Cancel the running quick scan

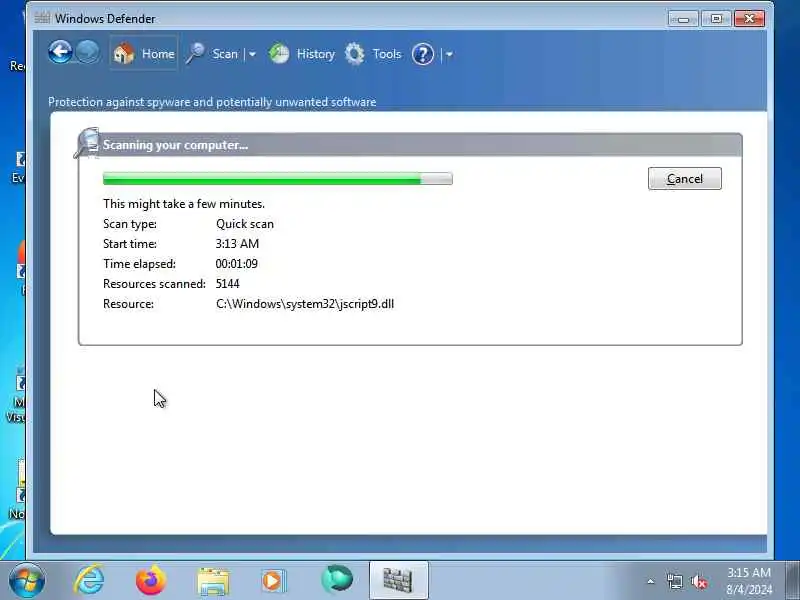pyautogui.click(x=685, y=179)
